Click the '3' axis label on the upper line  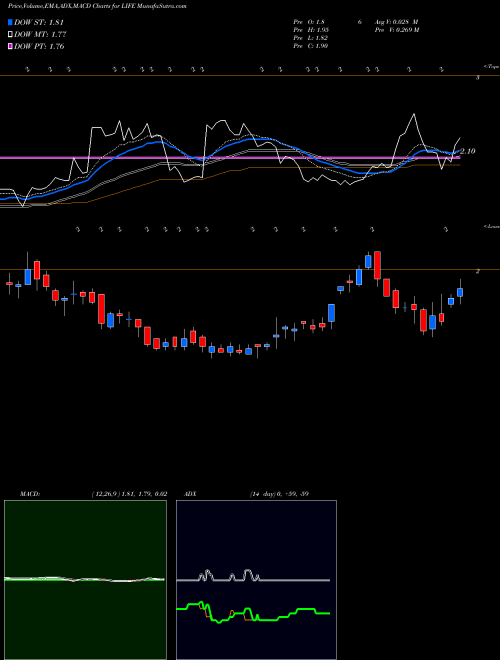[x=478, y=78]
